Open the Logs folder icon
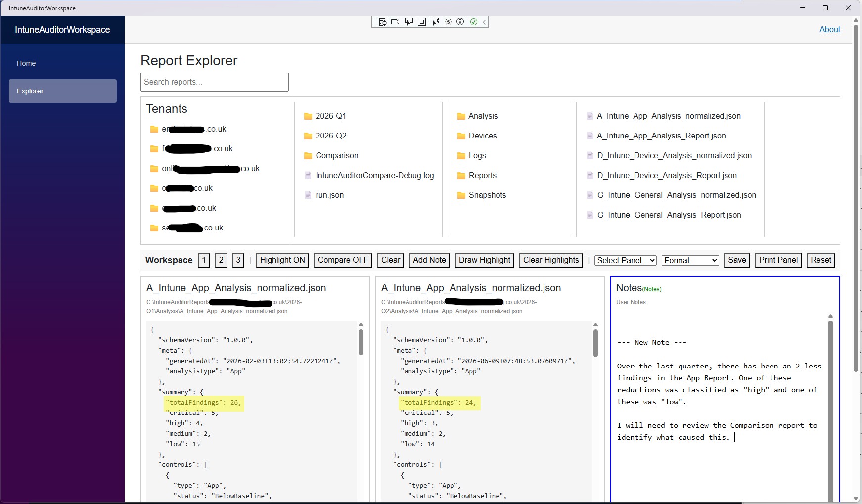Image resolution: width=862 pixels, height=504 pixels. point(461,156)
